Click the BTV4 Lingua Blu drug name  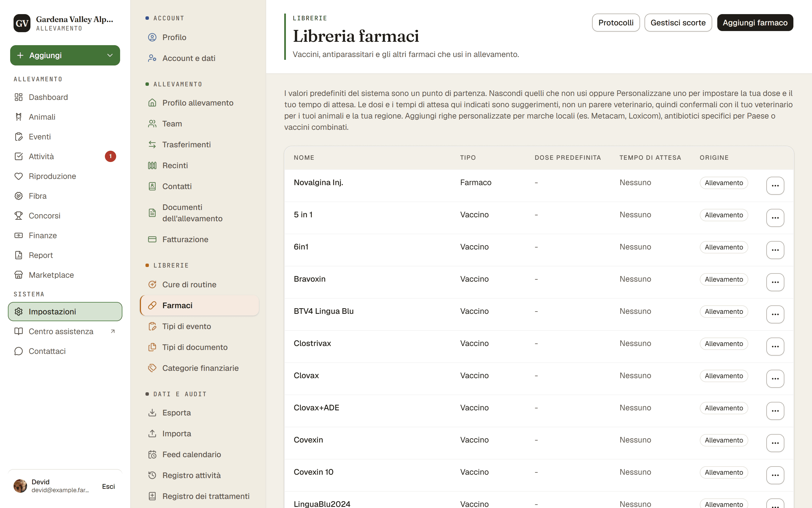pyautogui.click(x=323, y=311)
